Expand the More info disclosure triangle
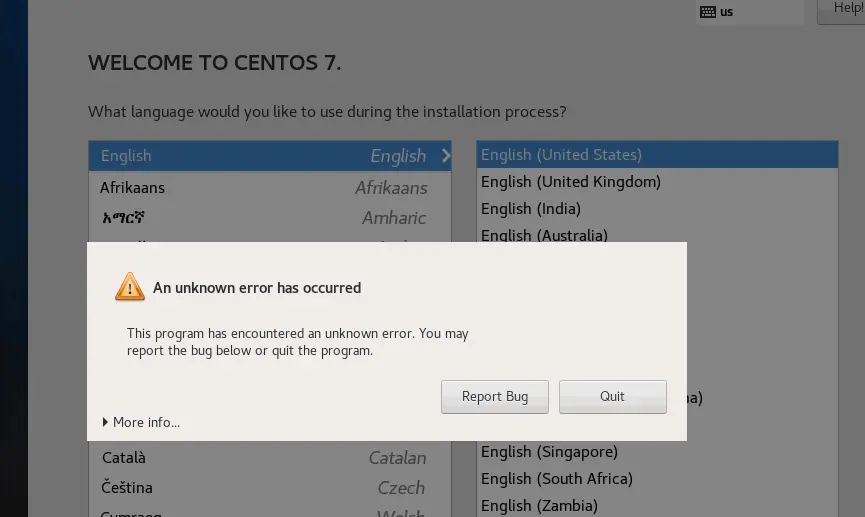The width and height of the screenshot is (865, 517). [105, 422]
